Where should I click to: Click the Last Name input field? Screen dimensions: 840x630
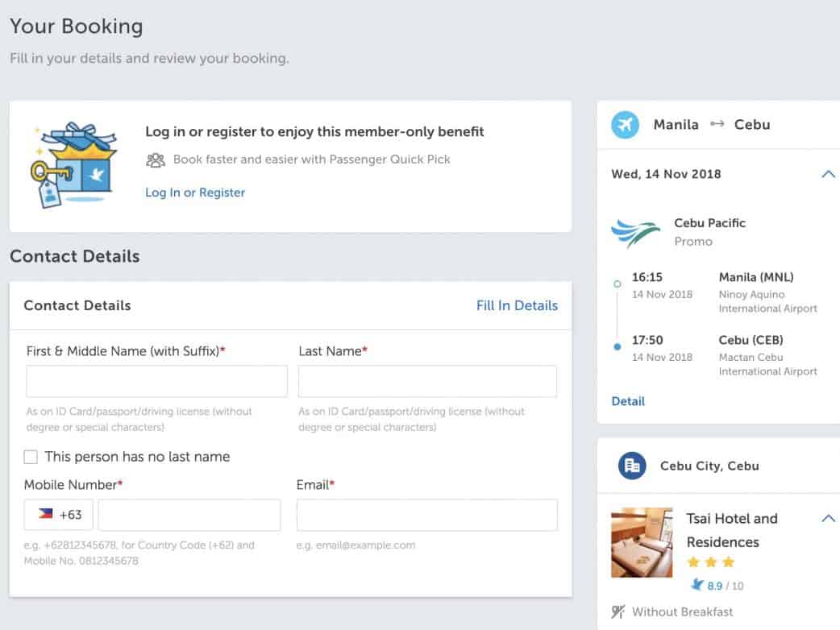[427, 381]
